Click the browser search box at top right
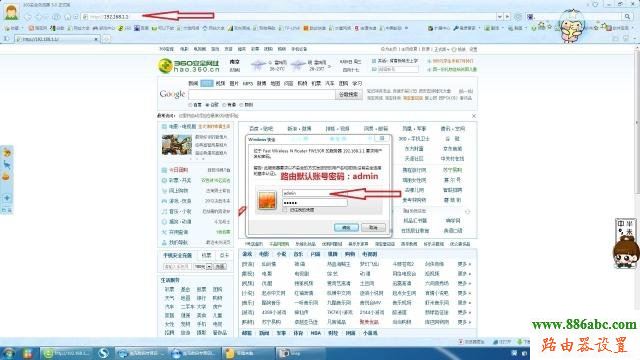The width and height of the screenshot is (640, 360). (x=573, y=17)
